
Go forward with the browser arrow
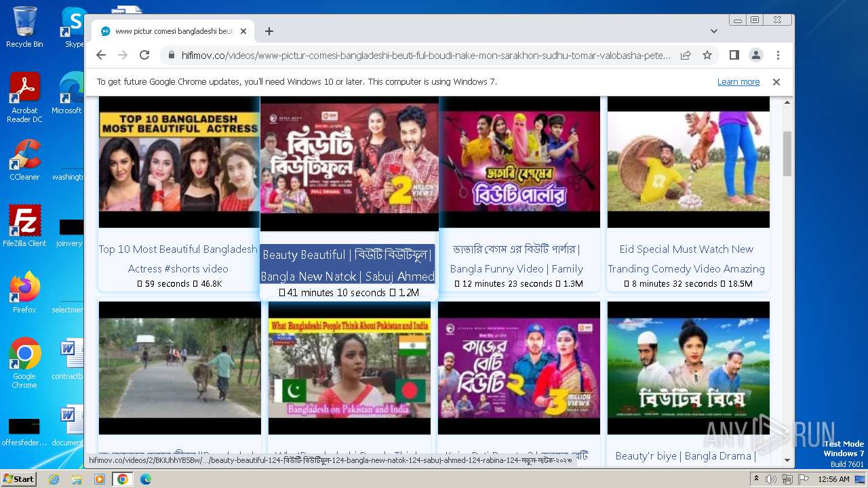point(123,55)
